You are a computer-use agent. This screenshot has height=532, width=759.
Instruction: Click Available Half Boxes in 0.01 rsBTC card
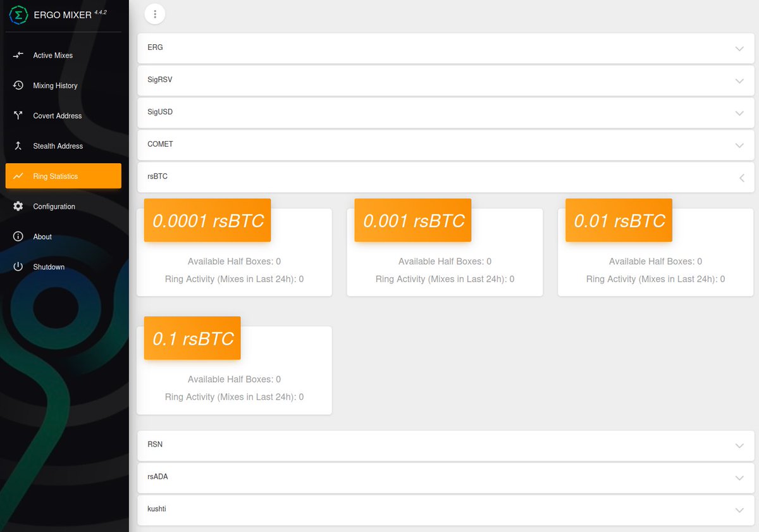point(655,261)
